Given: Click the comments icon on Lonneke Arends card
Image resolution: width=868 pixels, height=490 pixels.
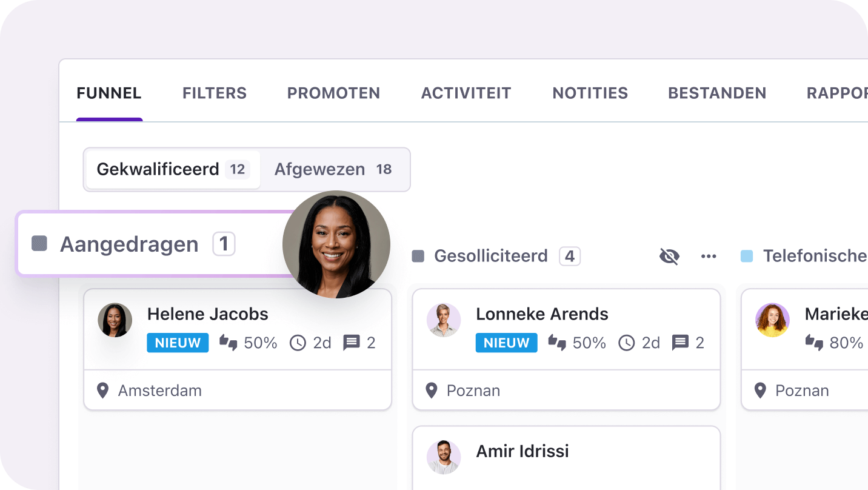Looking at the screenshot, I should click(679, 343).
